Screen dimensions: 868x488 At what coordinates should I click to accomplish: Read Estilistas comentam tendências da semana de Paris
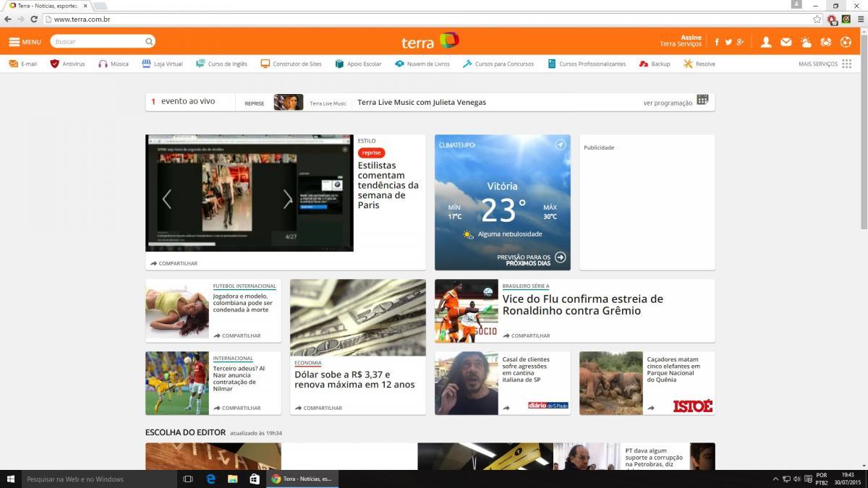(x=388, y=185)
